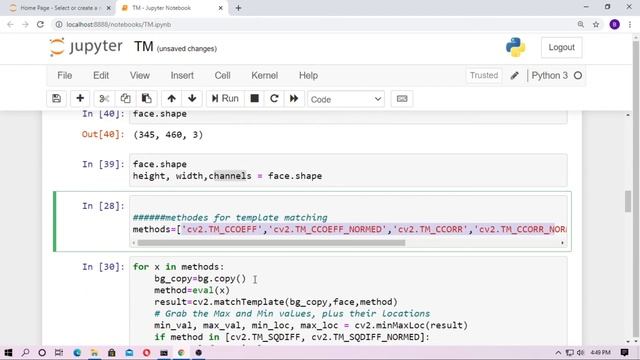Image resolution: width=640 pixels, height=360 pixels.
Task: Click the Out[40] result (345, 460, 3)
Action: 168,135
